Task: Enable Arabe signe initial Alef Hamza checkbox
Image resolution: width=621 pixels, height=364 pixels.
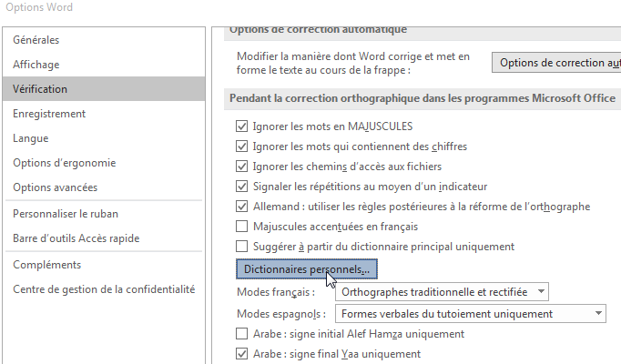Action: tap(241, 334)
